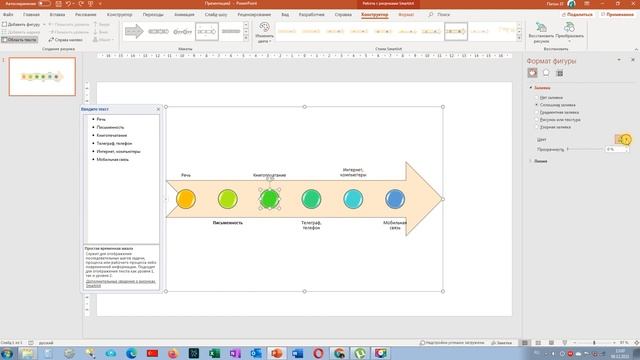The height and width of the screenshot is (360, 640).
Task: Click Телеграф, телефон bullet in text pane
Action: coord(114,143)
